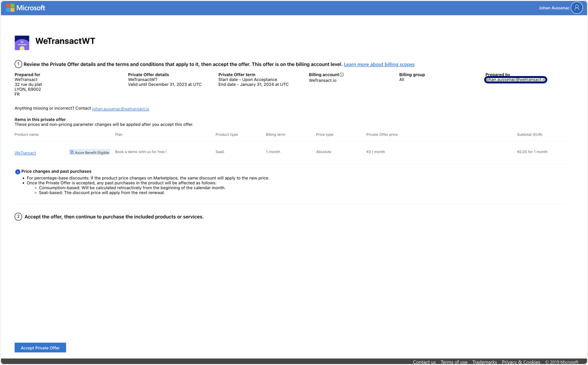Click the Plan column header
588x365 pixels.
point(119,134)
